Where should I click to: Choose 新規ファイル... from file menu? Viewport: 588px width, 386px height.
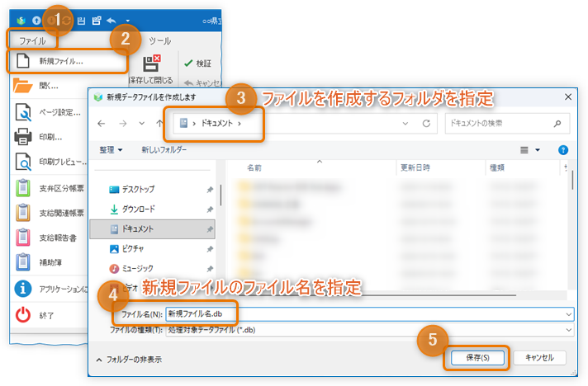click(x=68, y=61)
